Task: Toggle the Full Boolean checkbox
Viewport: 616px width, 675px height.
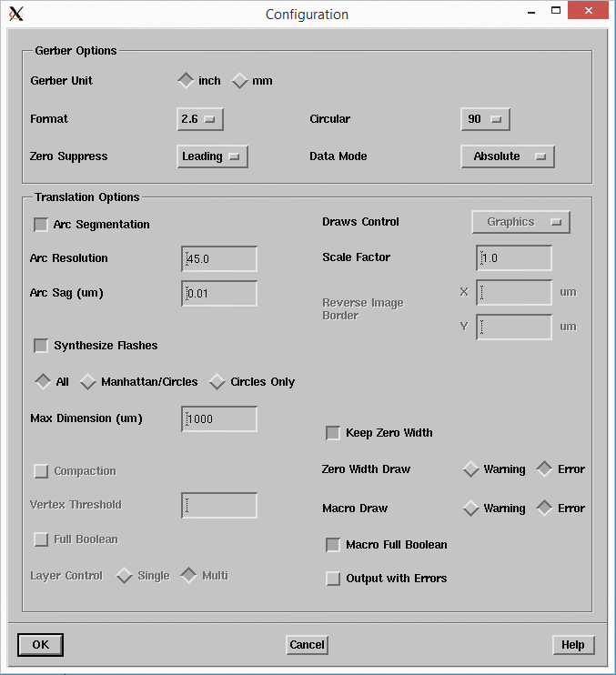Action: pyautogui.click(x=41, y=539)
